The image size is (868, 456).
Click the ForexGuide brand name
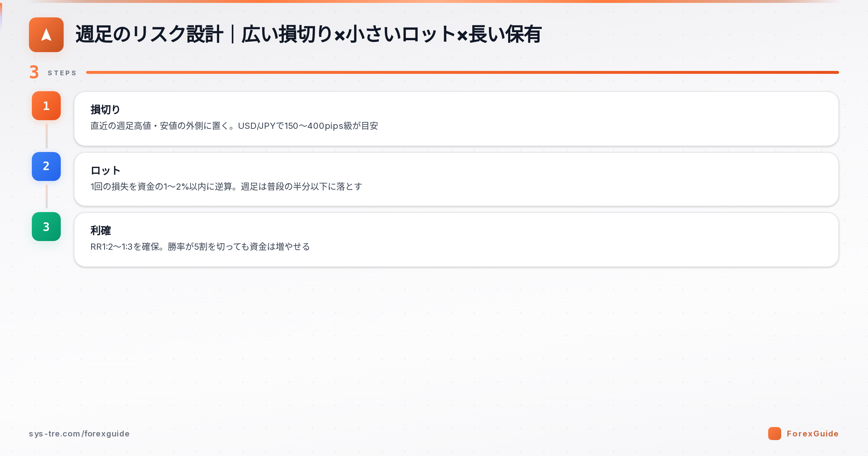pyautogui.click(x=812, y=434)
